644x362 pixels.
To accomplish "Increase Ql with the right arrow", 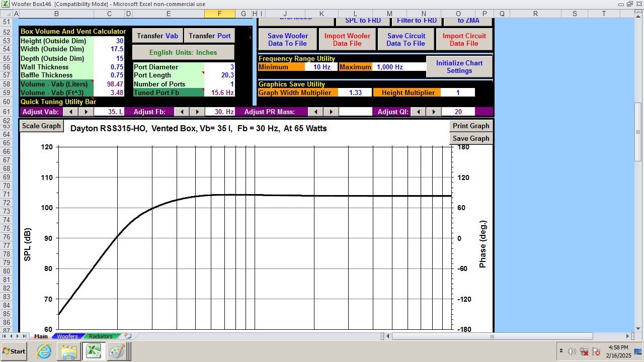I will (x=433, y=112).
